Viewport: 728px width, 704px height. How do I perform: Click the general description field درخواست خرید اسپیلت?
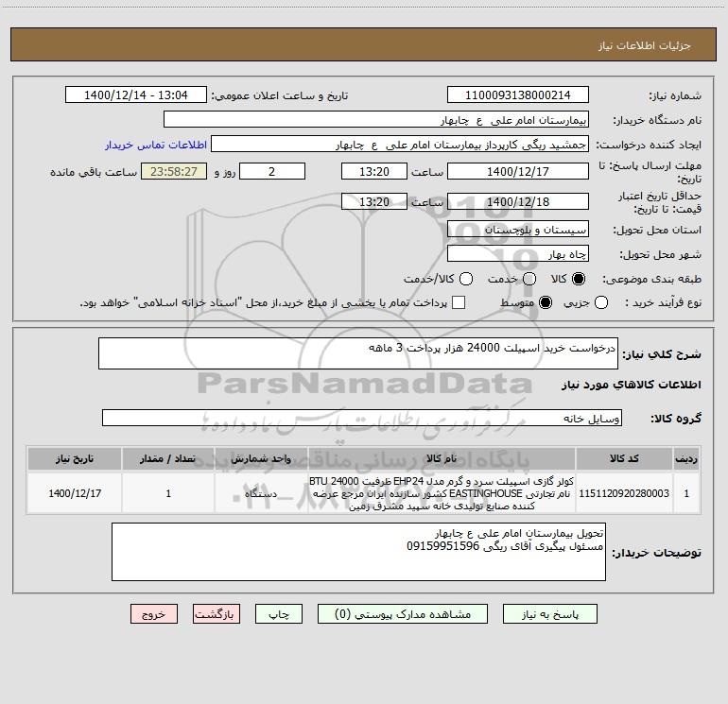[358, 353]
